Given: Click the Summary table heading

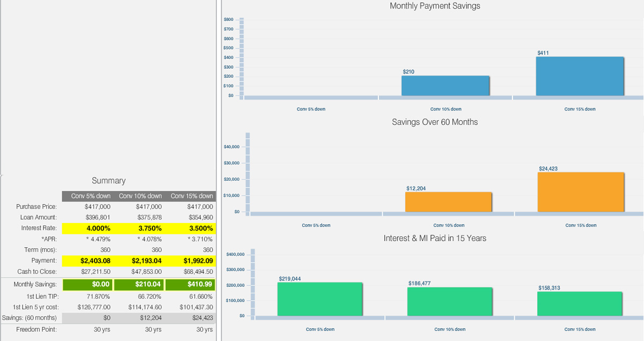Looking at the screenshot, I should tap(108, 181).
